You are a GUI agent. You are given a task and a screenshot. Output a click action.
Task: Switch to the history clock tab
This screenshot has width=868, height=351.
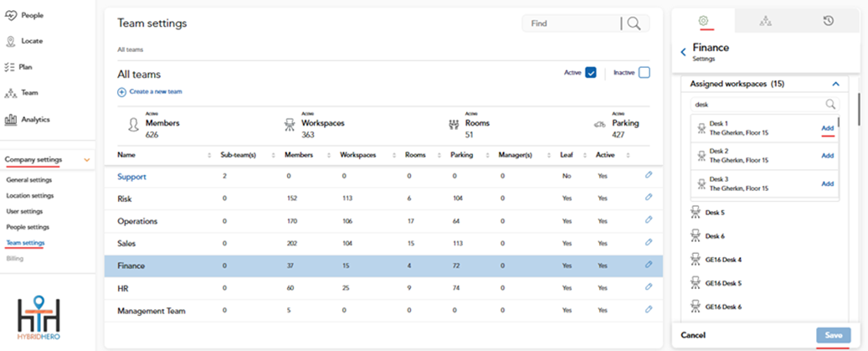(x=828, y=21)
